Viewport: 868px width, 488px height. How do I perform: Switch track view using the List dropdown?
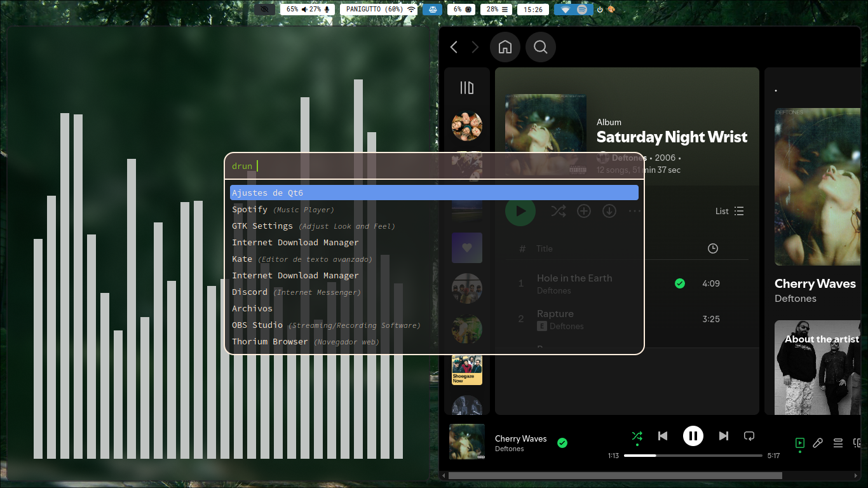[x=729, y=211]
